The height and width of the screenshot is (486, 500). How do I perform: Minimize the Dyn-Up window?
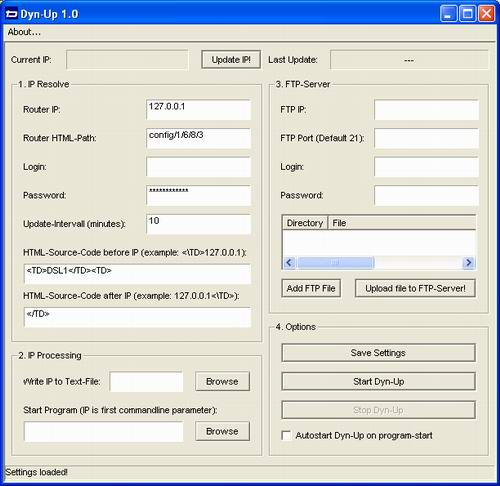pyautogui.click(x=448, y=14)
